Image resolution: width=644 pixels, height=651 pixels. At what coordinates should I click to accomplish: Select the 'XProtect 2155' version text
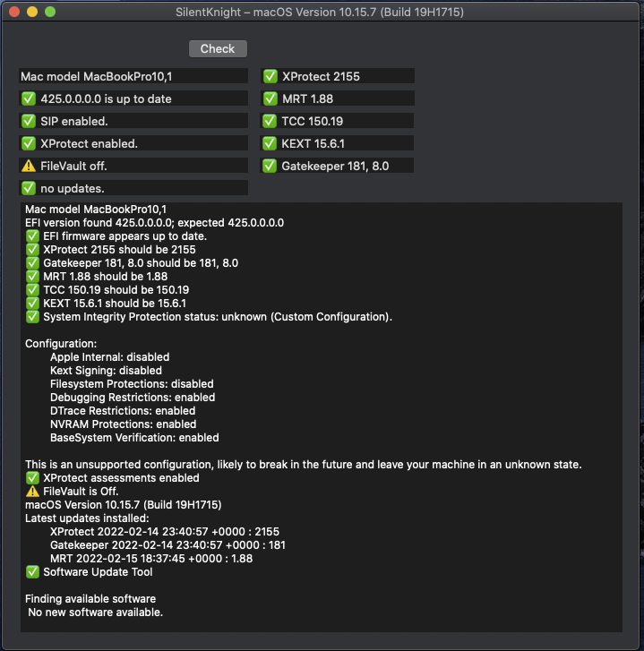point(321,76)
